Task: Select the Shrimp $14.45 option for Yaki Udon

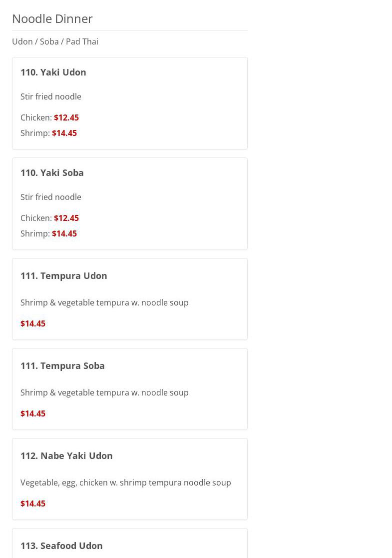Action: (49, 133)
